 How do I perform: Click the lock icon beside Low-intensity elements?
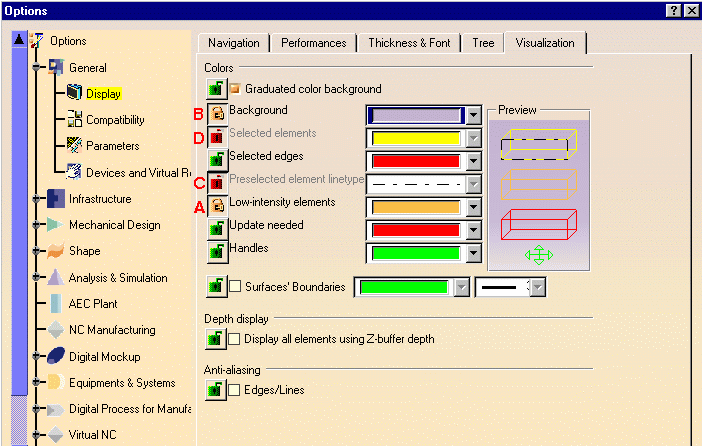[x=217, y=205]
